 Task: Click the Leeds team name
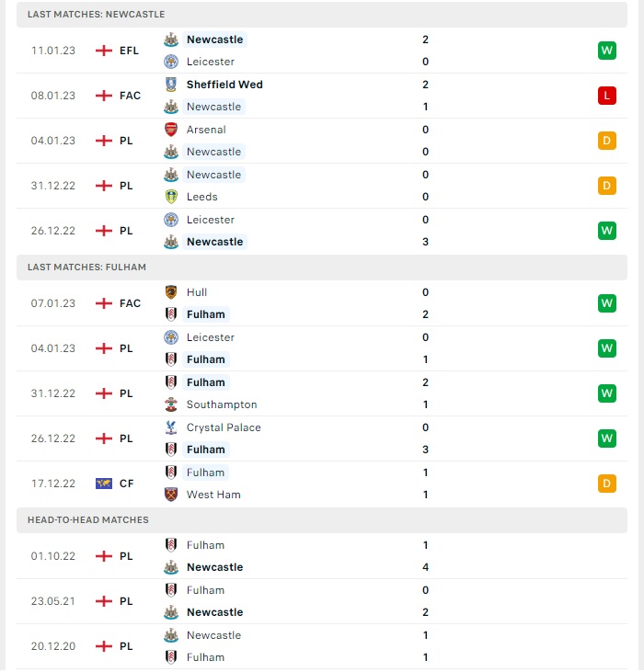click(202, 197)
